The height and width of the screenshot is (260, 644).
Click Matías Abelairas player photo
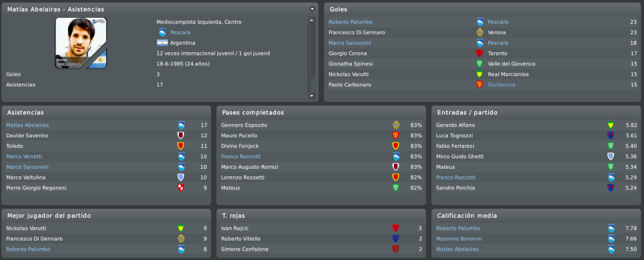[x=81, y=43]
